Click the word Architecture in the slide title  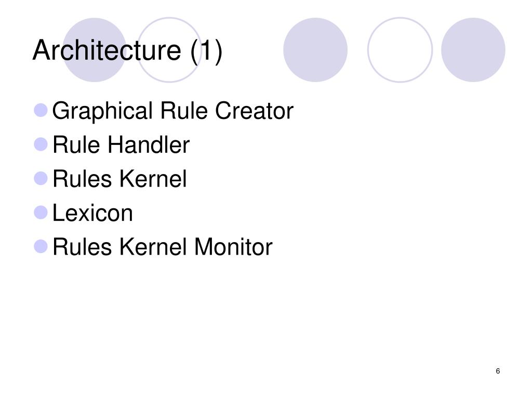(x=107, y=50)
